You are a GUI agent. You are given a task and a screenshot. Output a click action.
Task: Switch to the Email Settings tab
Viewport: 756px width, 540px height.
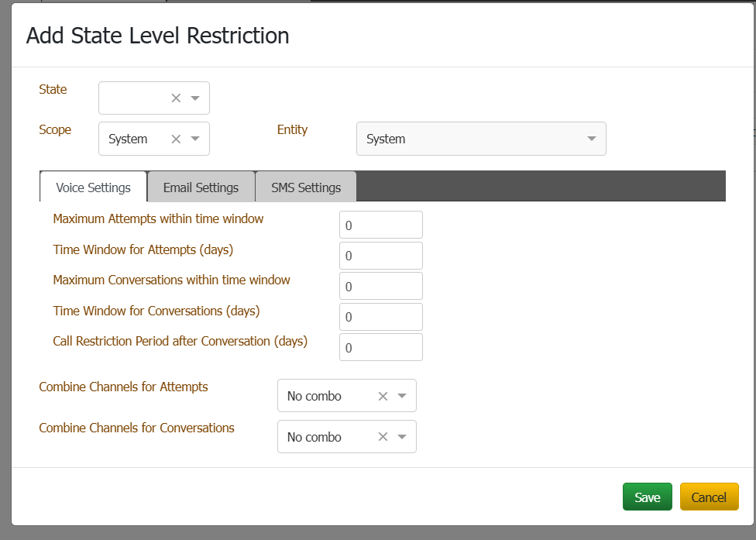click(x=201, y=187)
